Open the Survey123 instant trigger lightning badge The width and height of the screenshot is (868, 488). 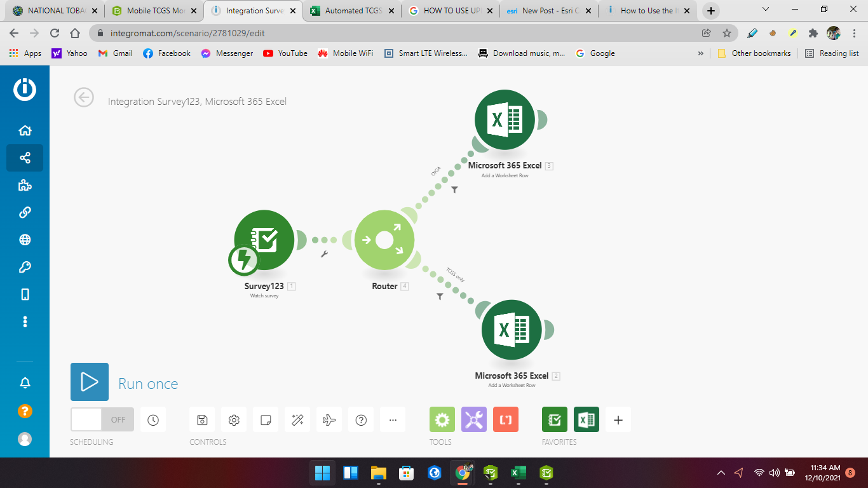click(x=243, y=260)
